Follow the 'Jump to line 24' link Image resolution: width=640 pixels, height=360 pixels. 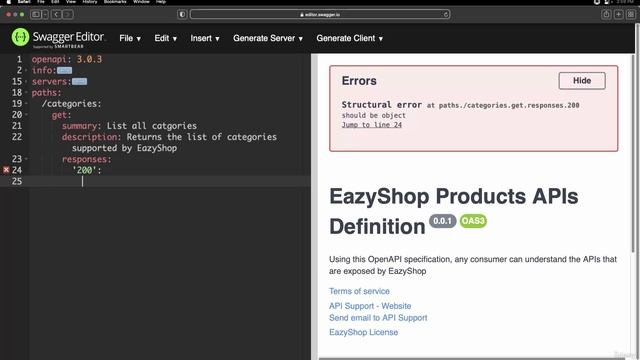371,125
